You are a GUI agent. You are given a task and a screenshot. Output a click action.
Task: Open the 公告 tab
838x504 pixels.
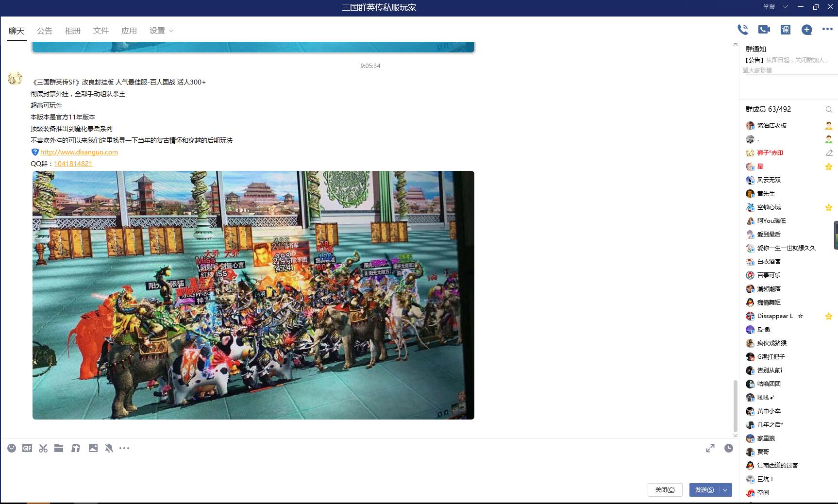point(44,31)
